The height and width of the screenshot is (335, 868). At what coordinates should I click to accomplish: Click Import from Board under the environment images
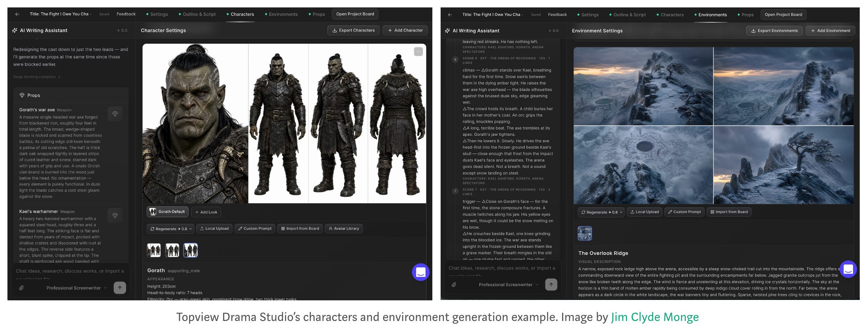[x=729, y=212]
